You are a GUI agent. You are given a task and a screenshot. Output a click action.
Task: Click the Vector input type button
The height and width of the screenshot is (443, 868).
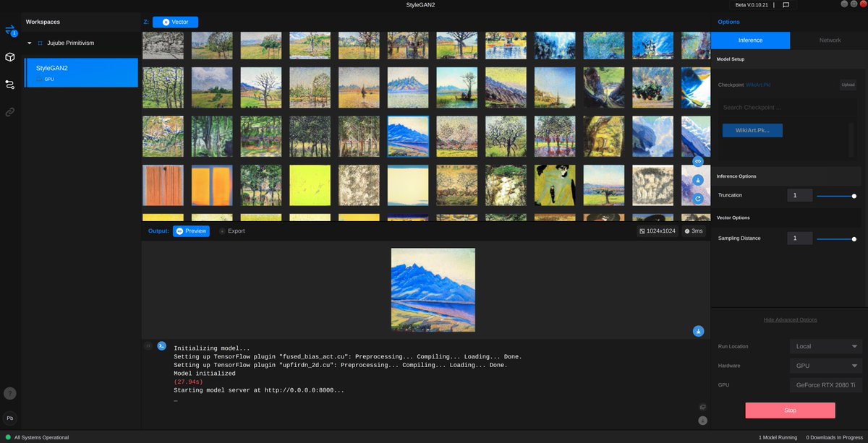point(175,22)
